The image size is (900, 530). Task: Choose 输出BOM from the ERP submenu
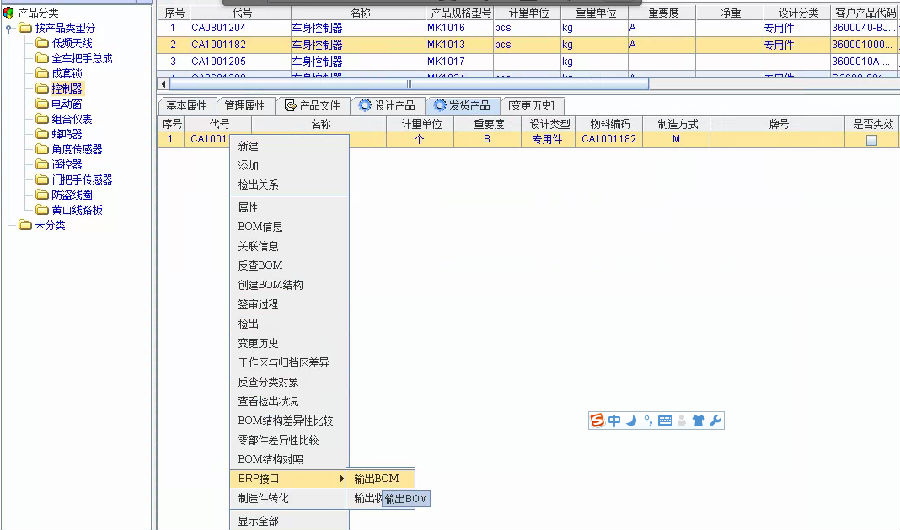click(378, 479)
